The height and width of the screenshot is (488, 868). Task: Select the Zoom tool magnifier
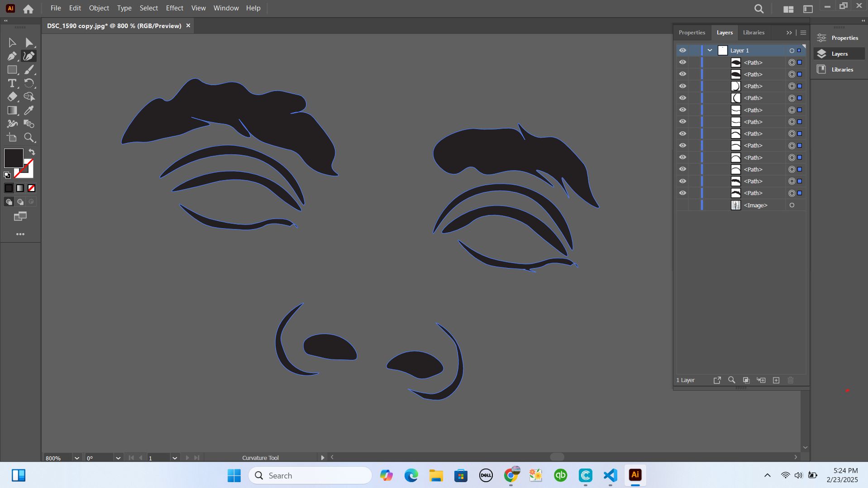tap(29, 138)
